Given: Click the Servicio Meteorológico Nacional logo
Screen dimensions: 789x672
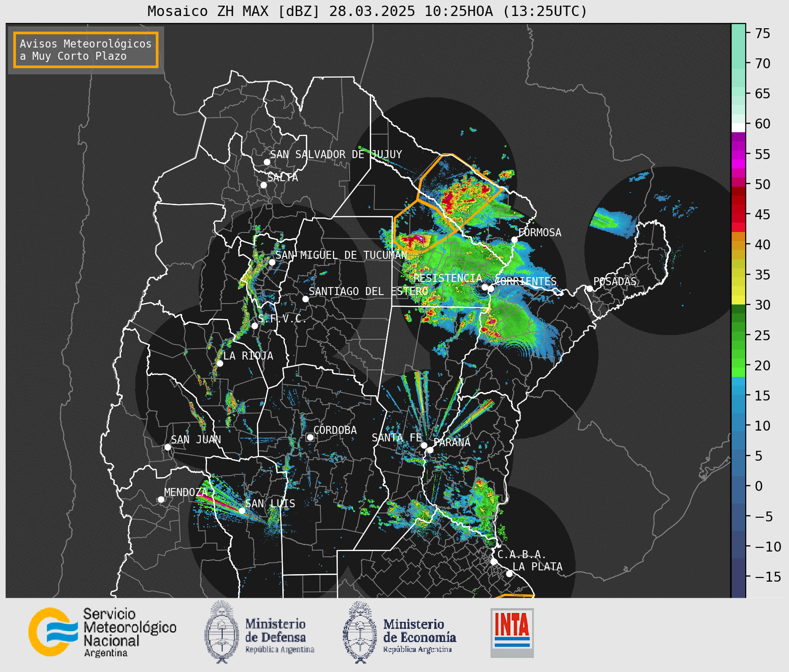Looking at the screenshot, I should [102, 632].
